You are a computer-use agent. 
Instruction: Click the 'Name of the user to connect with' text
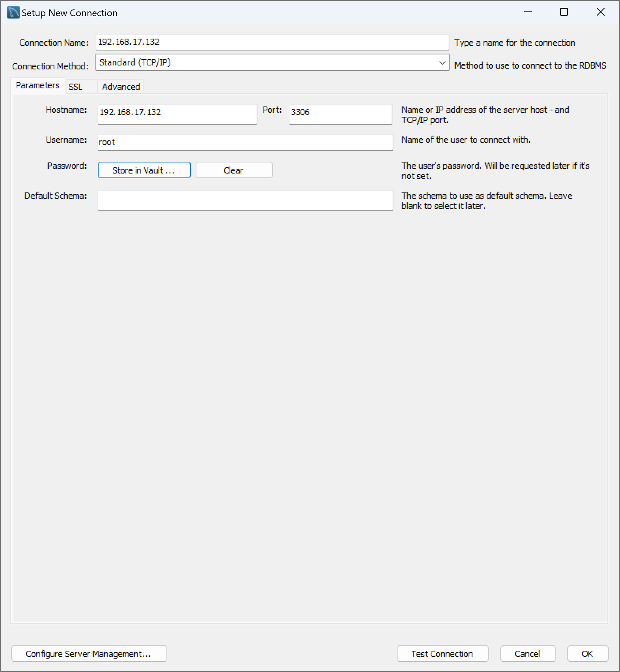(x=466, y=140)
